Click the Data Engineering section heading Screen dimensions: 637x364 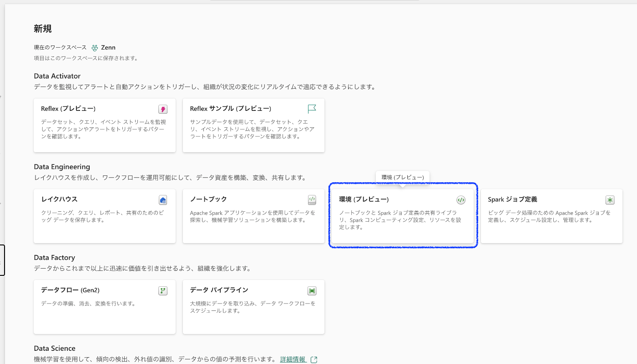pos(62,167)
